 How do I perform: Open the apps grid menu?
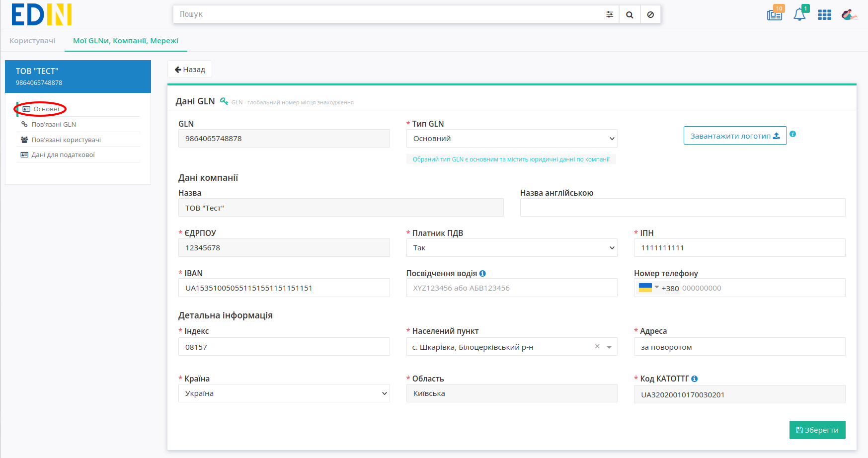[x=825, y=15]
